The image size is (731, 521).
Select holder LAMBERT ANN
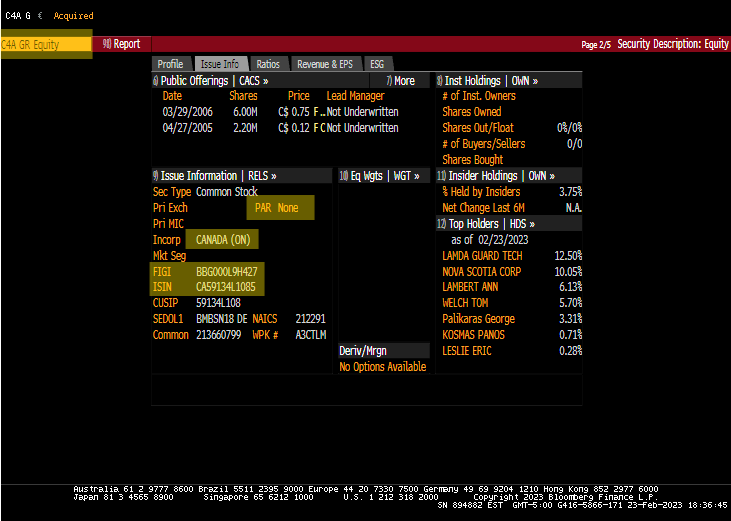[x=470, y=287]
